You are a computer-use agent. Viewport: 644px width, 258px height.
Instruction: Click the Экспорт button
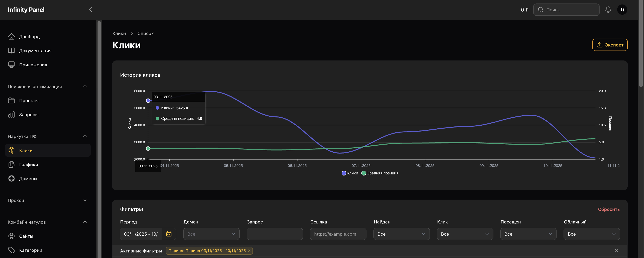click(609, 45)
